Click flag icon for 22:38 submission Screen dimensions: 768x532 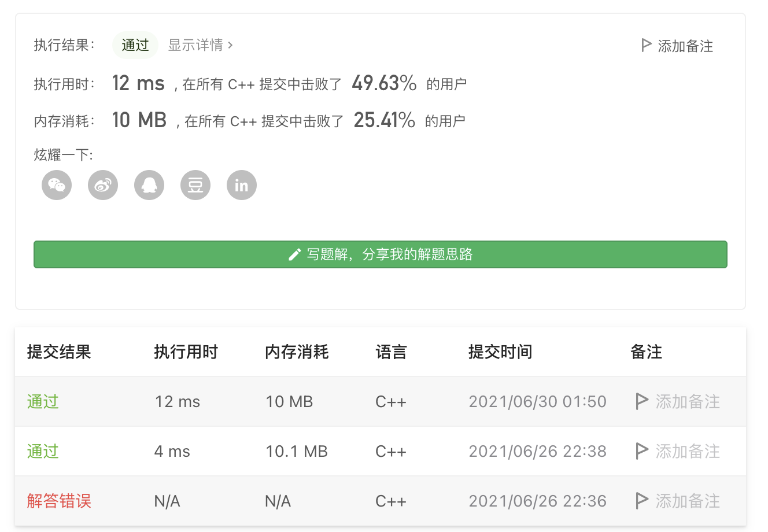click(x=641, y=451)
